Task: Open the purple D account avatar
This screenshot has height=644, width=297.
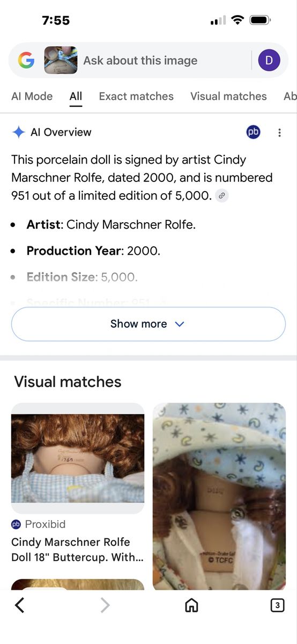Action: [269, 61]
